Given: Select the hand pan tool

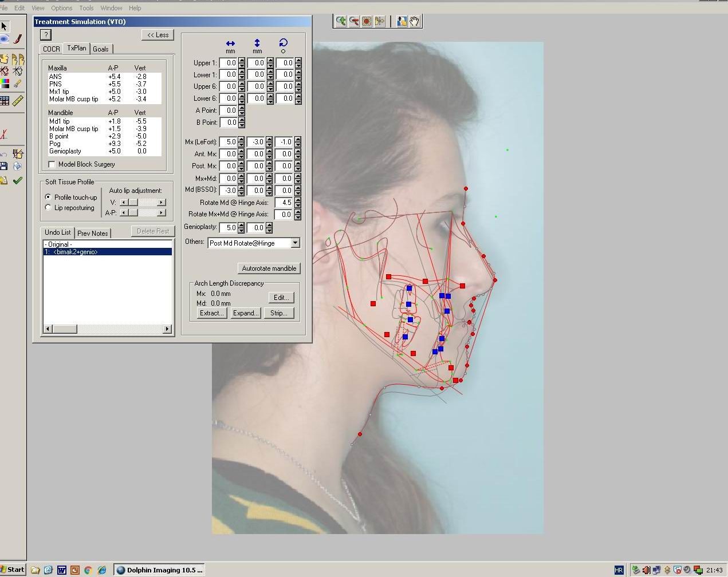Looking at the screenshot, I should coord(415,21).
